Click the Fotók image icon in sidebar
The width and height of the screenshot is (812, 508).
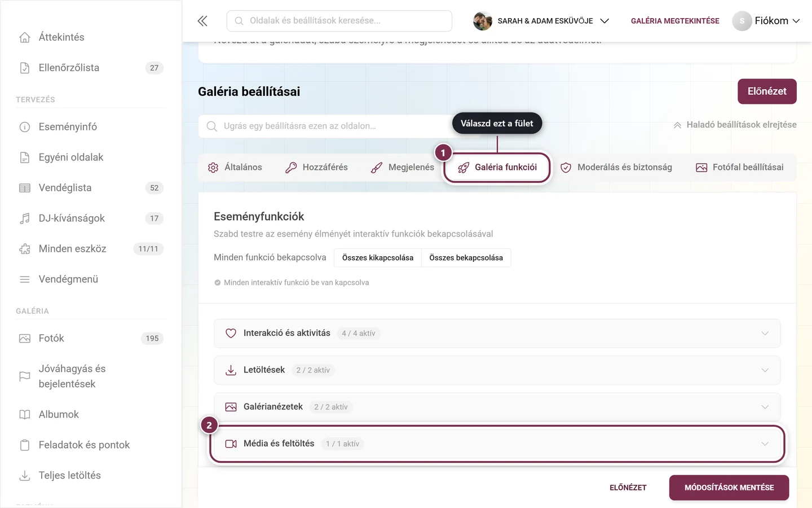25,339
